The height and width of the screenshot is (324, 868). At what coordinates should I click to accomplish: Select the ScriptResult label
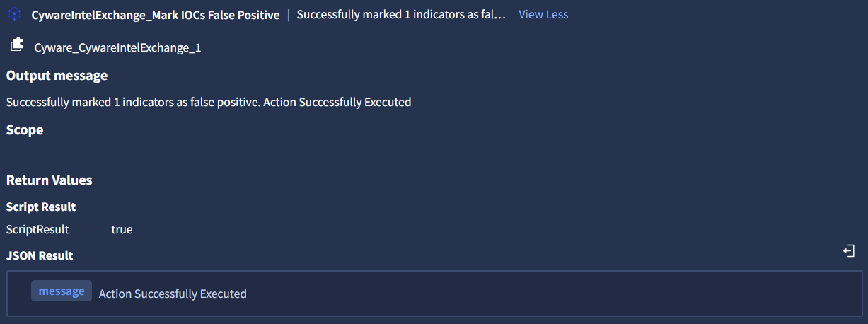(x=37, y=230)
